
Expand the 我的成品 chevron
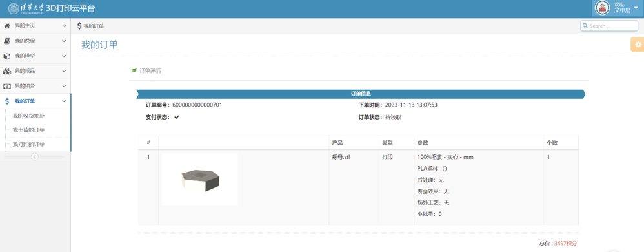pos(64,71)
